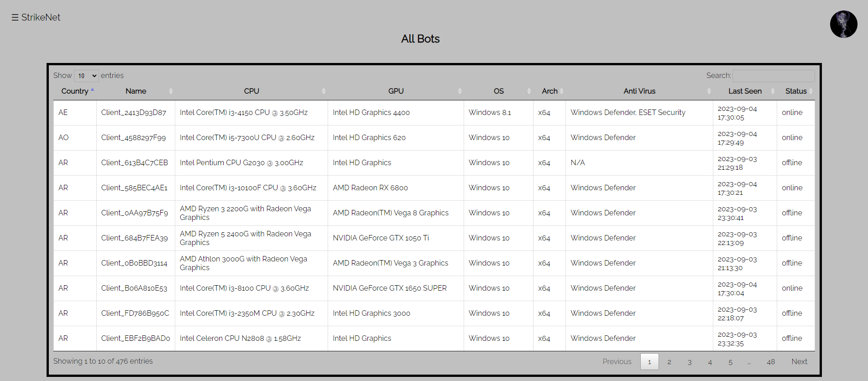Click AMD Ryzen 3 2200G CPU cell
868x381 pixels.
tap(251, 213)
